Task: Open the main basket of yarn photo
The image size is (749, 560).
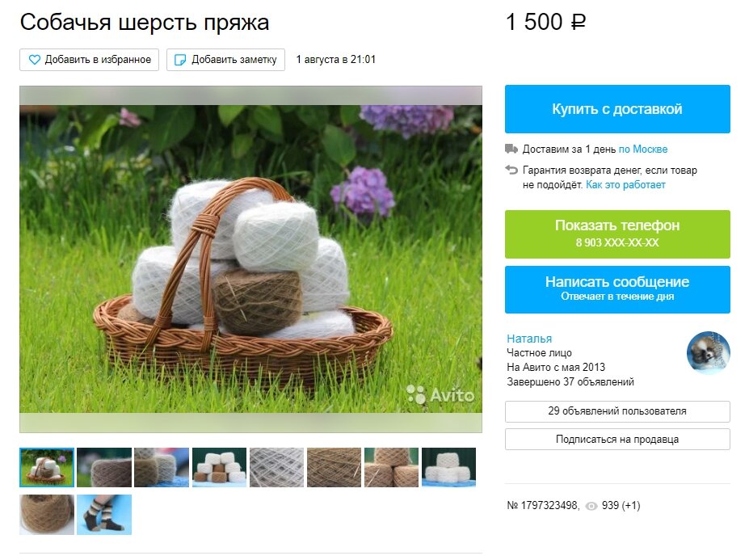Action: tap(250, 259)
